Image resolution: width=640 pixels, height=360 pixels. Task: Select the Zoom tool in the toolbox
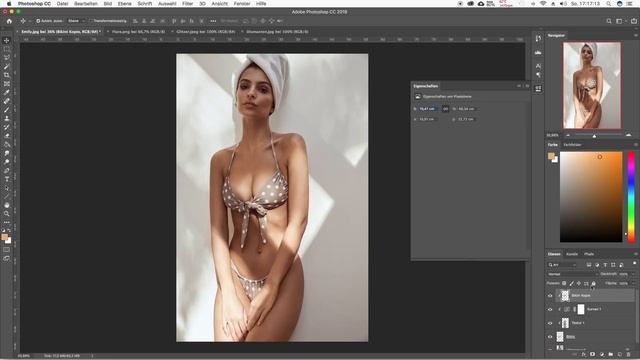pos(7,214)
